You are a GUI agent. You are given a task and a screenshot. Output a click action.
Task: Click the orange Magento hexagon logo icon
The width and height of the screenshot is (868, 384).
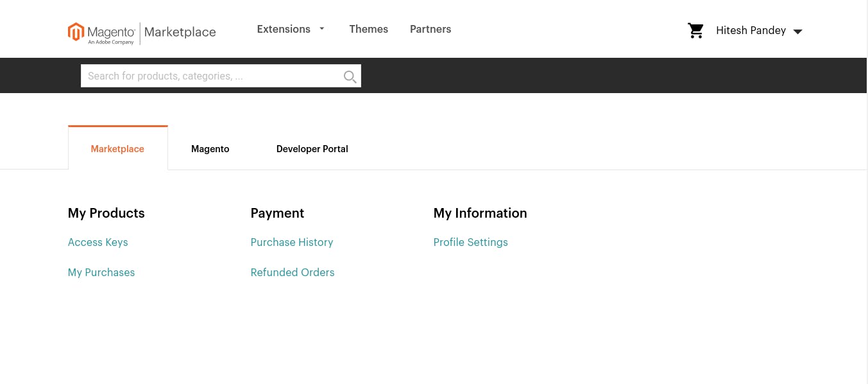[x=76, y=31]
